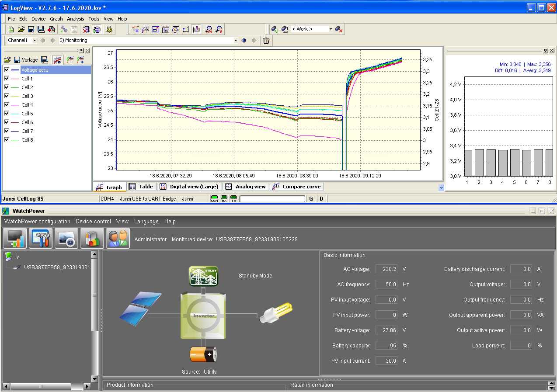Screen dimensions: 557x392
Task: Uncheck the Cell 4 curve checkbox
Action: (7, 105)
